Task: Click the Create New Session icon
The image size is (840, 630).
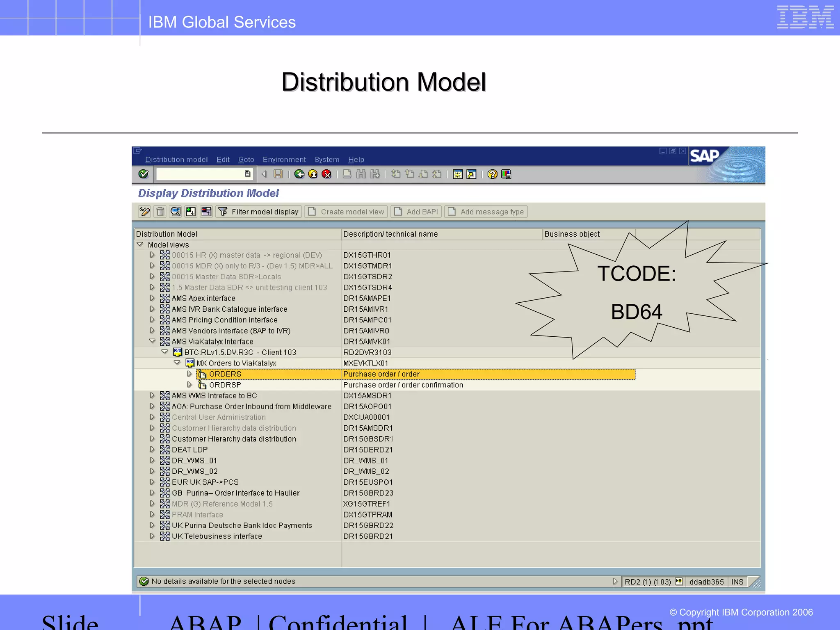Action: click(x=458, y=174)
